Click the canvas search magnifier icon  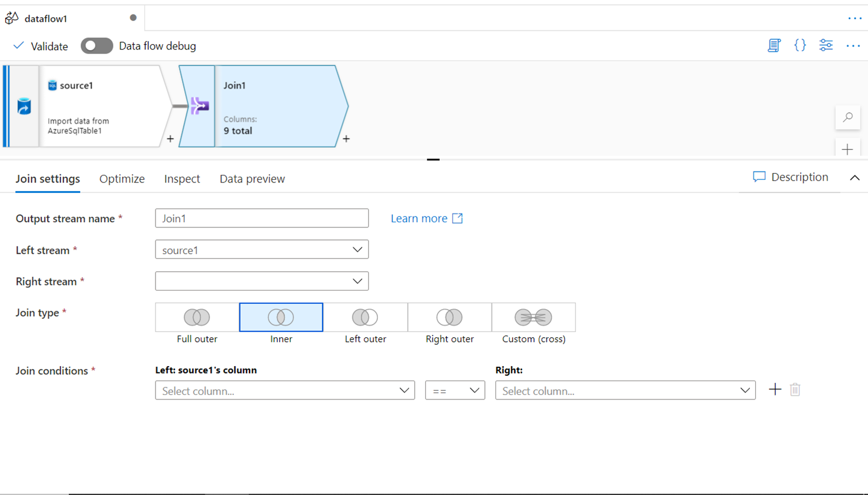tap(848, 117)
